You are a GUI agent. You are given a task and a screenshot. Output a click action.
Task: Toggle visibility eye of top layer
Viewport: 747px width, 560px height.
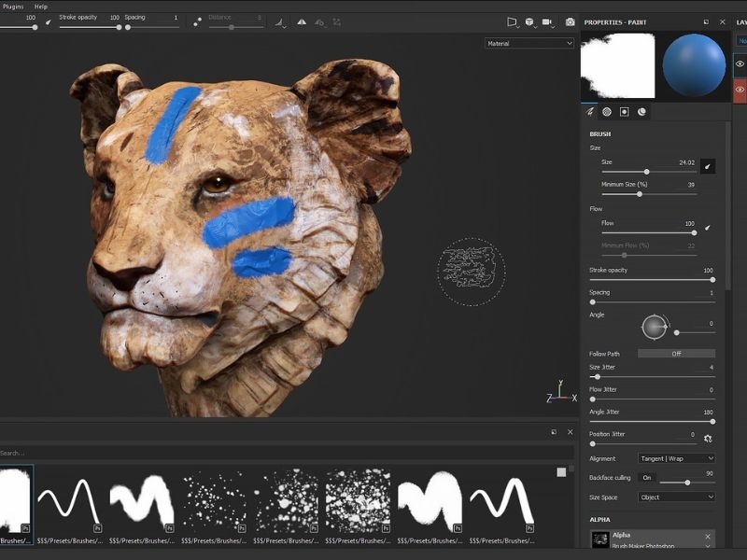[740, 63]
